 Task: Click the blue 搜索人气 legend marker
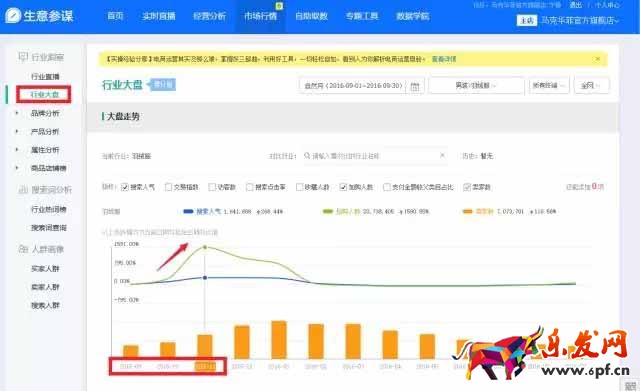point(188,211)
